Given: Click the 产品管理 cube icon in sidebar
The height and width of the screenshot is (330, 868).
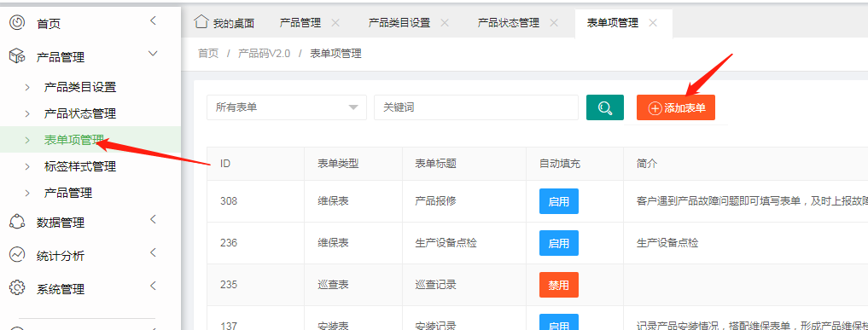Looking at the screenshot, I should 18,55.
